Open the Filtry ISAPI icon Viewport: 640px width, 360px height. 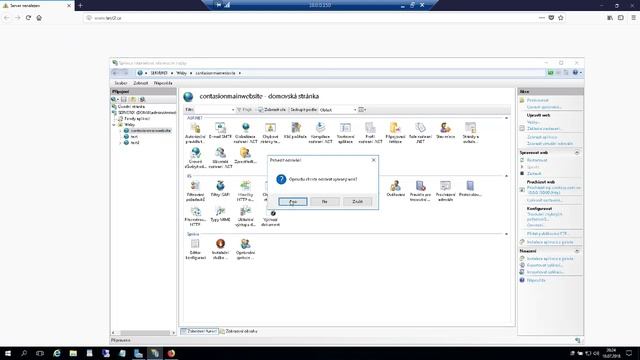220,189
